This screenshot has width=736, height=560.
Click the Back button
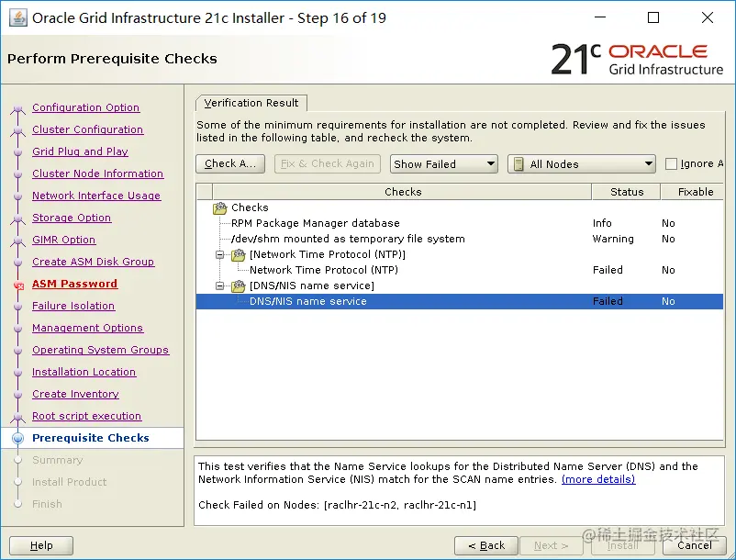pyautogui.click(x=485, y=545)
